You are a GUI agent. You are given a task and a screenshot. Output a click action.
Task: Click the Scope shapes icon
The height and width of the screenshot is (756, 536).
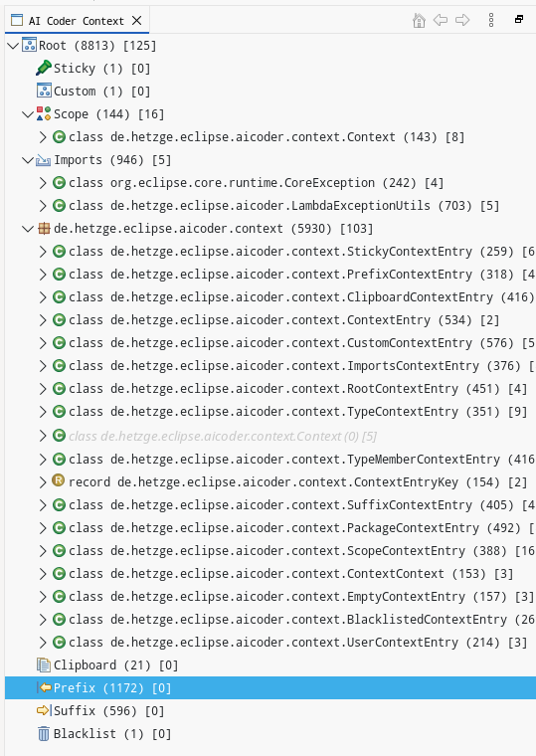(44, 113)
